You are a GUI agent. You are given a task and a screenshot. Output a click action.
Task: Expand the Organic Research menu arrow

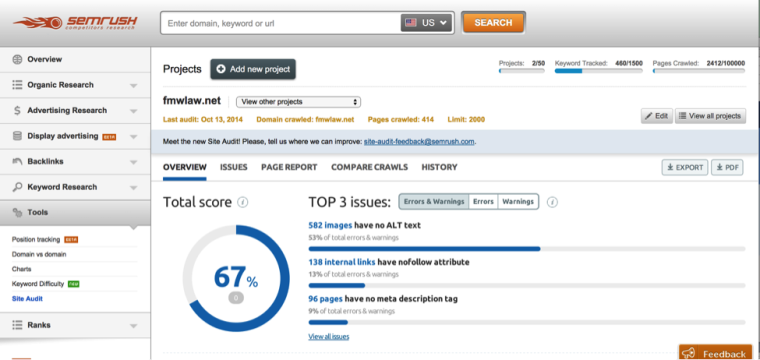[134, 86]
